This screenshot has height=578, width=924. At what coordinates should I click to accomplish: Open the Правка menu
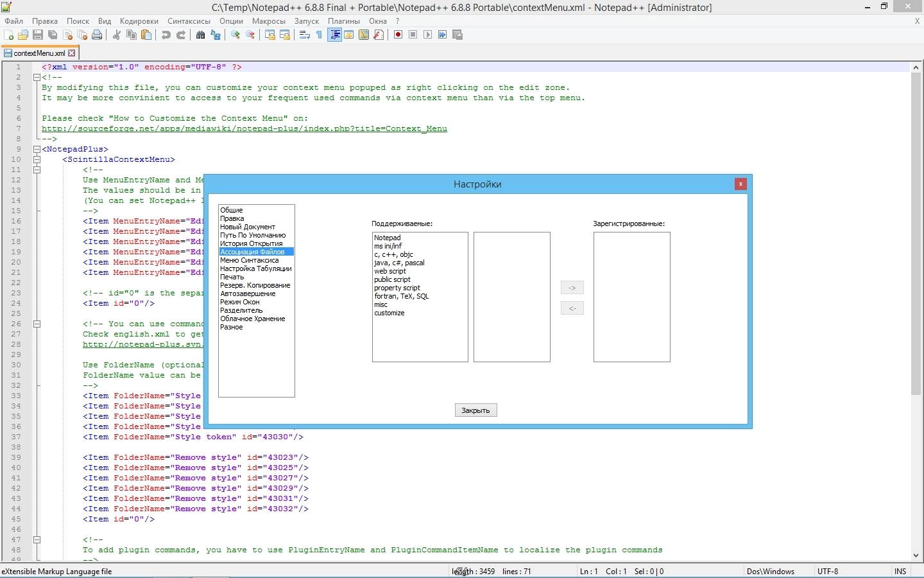coord(45,21)
